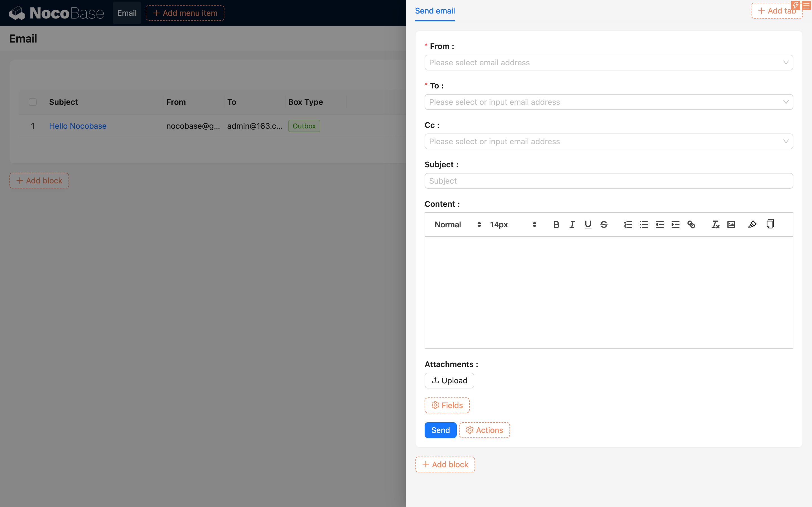
Task: Click the strikethrough formatting icon
Action: tap(604, 224)
